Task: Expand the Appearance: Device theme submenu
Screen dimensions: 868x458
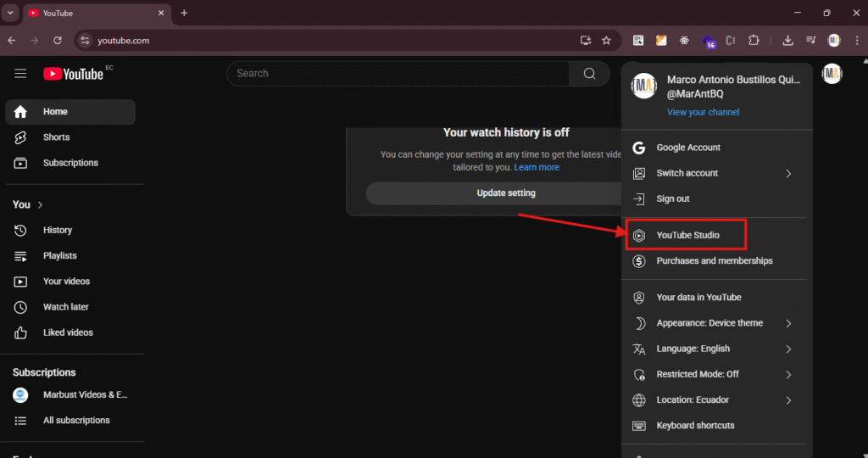Action: pos(714,323)
